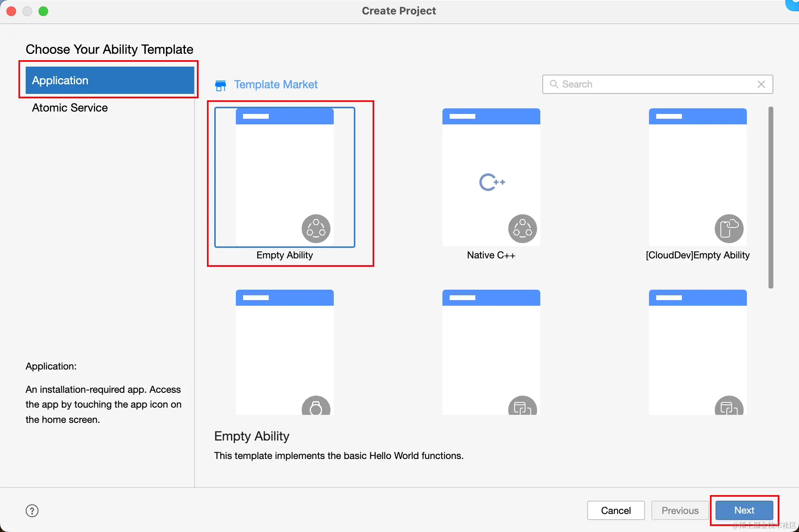Choose the Empty Ability template thumbnail

pos(284,177)
